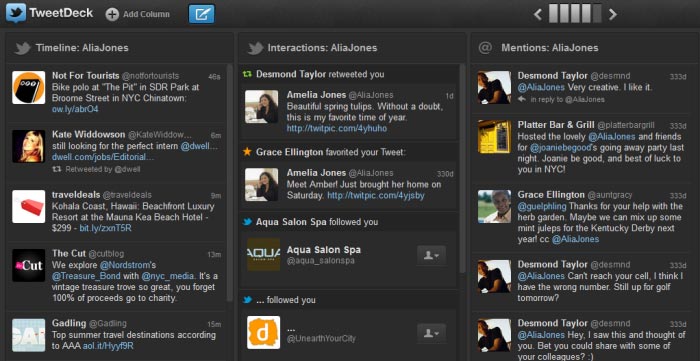The image size is (700, 361).
Task: Click the 1d timestamp on tulips tweet
Action: pyautogui.click(x=450, y=96)
